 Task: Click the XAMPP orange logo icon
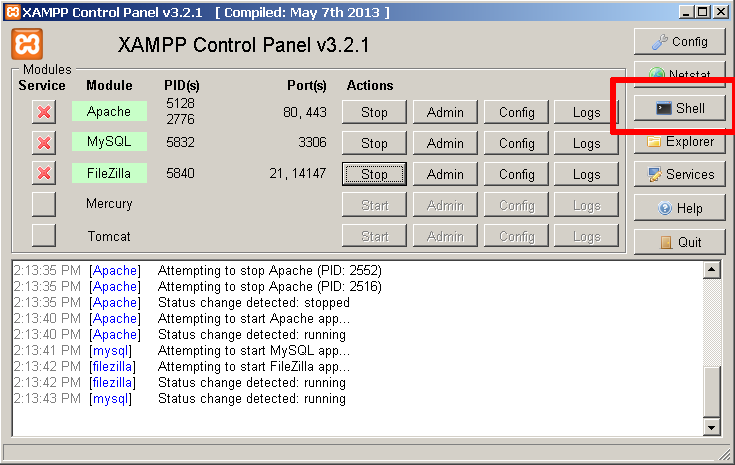pyautogui.click(x=27, y=45)
